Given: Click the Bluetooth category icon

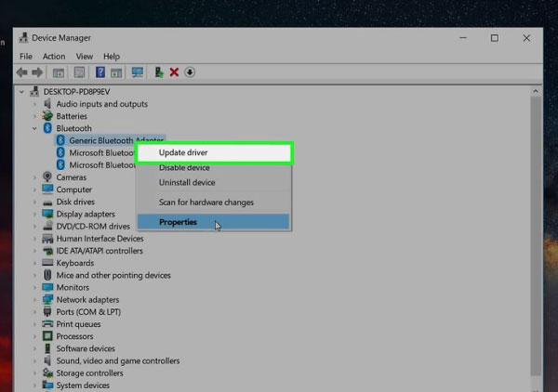Looking at the screenshot, I should point(47,128).
